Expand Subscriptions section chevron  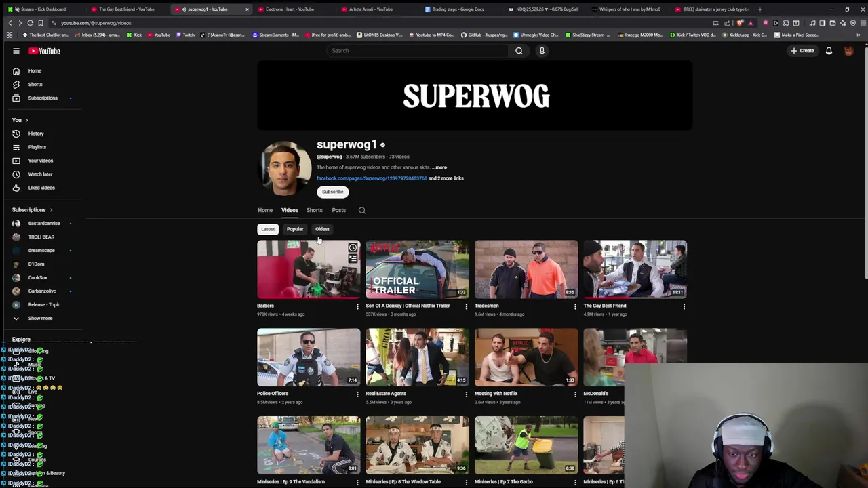point(51,210)
